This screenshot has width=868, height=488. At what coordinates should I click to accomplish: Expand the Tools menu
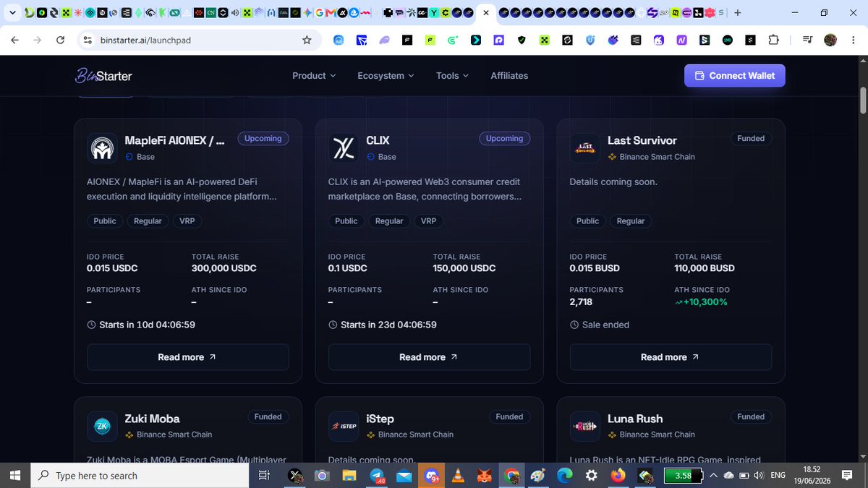pos(452,75)
